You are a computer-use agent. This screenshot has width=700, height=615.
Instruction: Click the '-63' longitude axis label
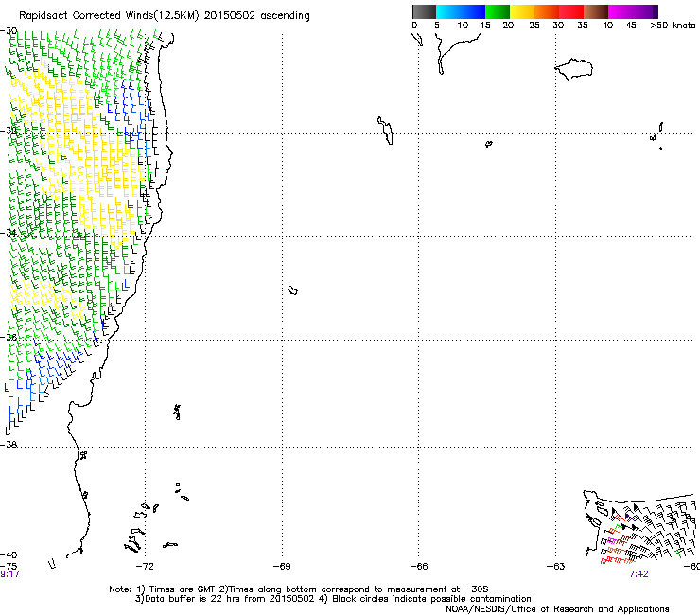pos(555,567)
